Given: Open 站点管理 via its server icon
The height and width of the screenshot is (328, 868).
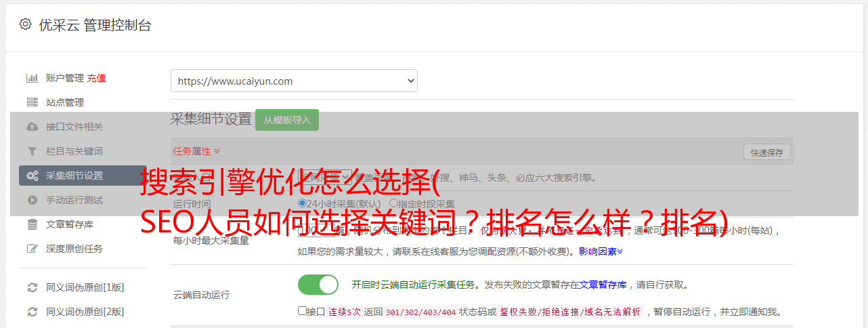Looking at the screenshot, I should (x=32, y=102).
